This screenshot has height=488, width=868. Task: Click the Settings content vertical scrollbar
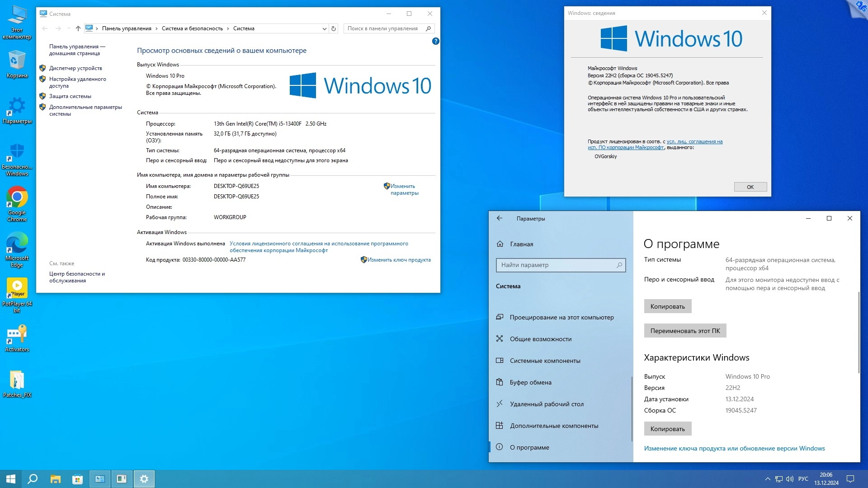coord(858,332)
